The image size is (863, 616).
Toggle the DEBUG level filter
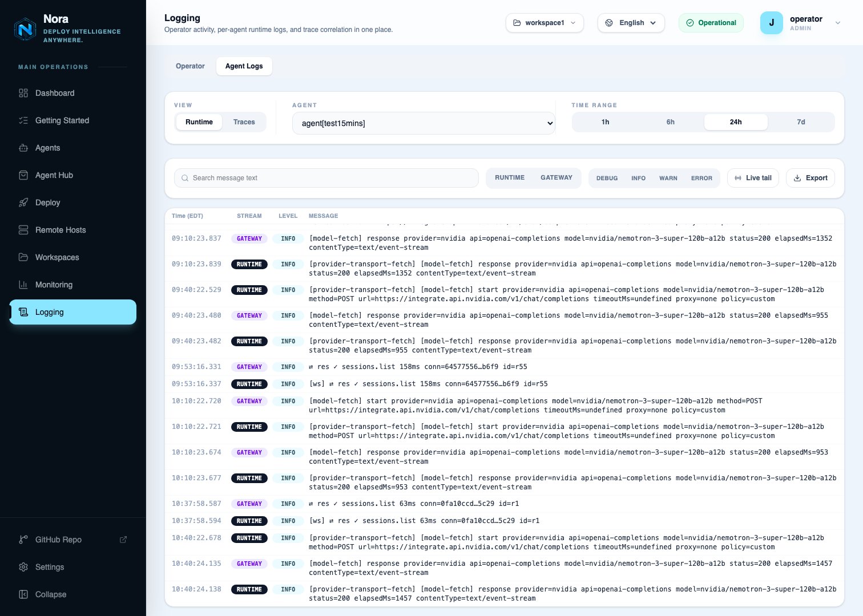pyautogui.click(x=607, y=178)
